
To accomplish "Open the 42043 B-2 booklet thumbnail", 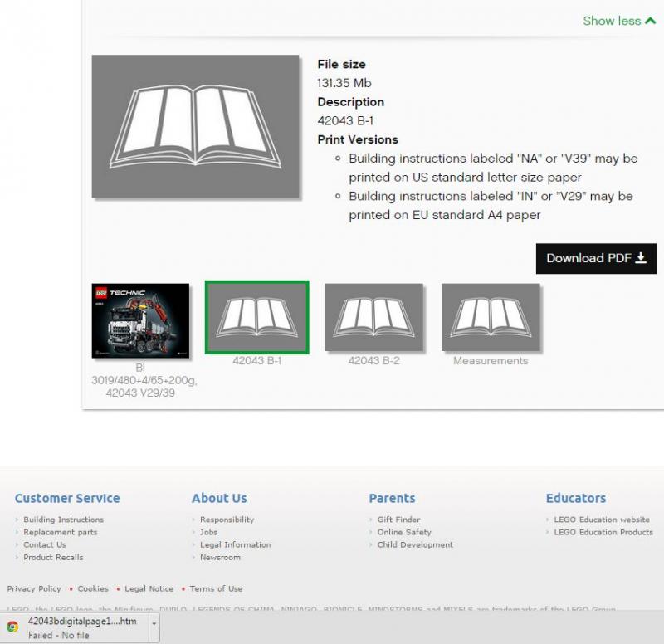I will pos(373,317).
